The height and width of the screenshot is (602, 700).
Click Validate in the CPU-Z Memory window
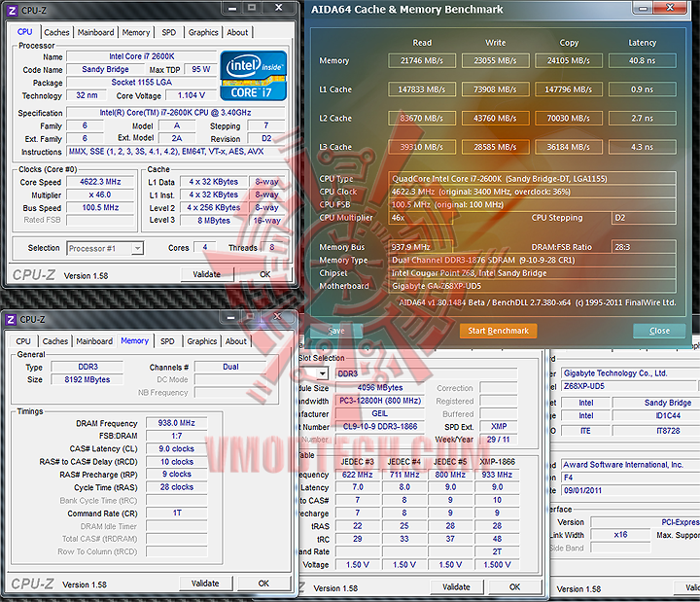205,584
